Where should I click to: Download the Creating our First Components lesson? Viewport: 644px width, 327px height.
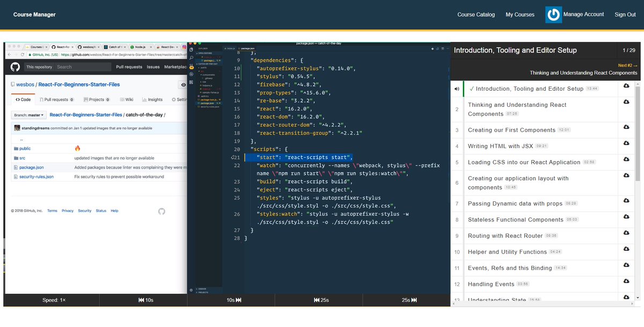click(626, 127)
